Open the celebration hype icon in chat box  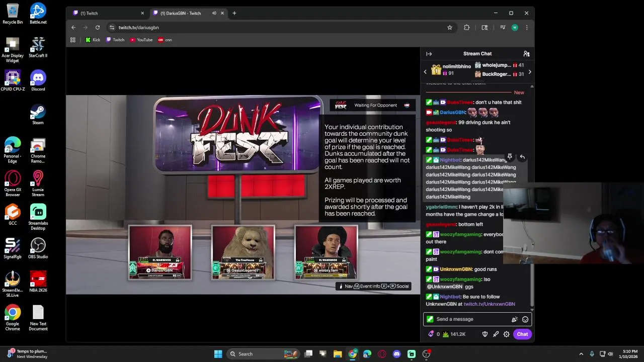(514, 319)
